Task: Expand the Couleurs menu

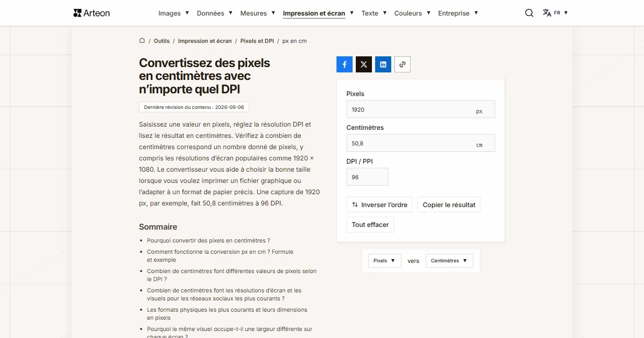Action: (x=412, y=13)
